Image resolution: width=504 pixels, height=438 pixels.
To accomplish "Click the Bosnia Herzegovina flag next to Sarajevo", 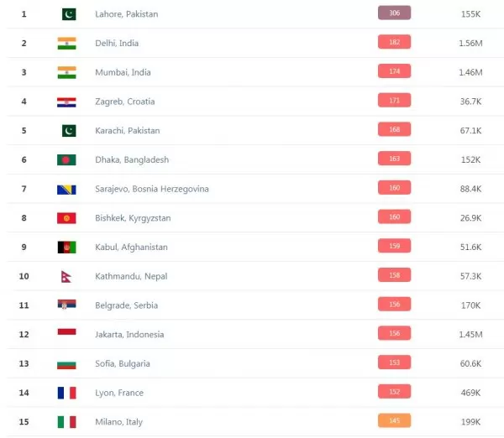I will tap(66, 190).
